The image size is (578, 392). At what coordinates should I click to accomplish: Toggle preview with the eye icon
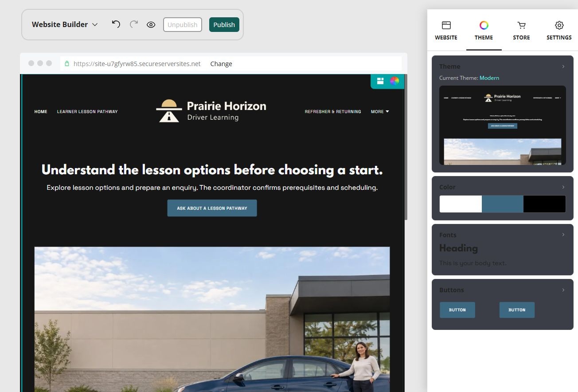coord(151,24)
